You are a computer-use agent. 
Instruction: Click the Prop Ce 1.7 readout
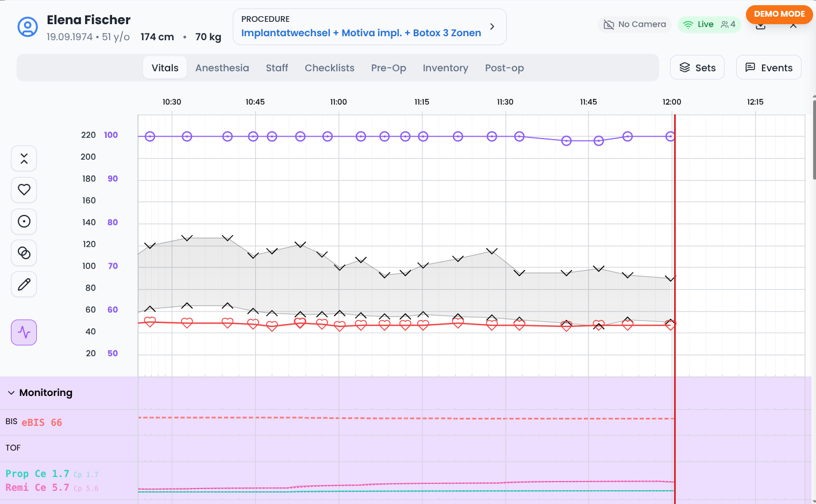coord(37,474)
